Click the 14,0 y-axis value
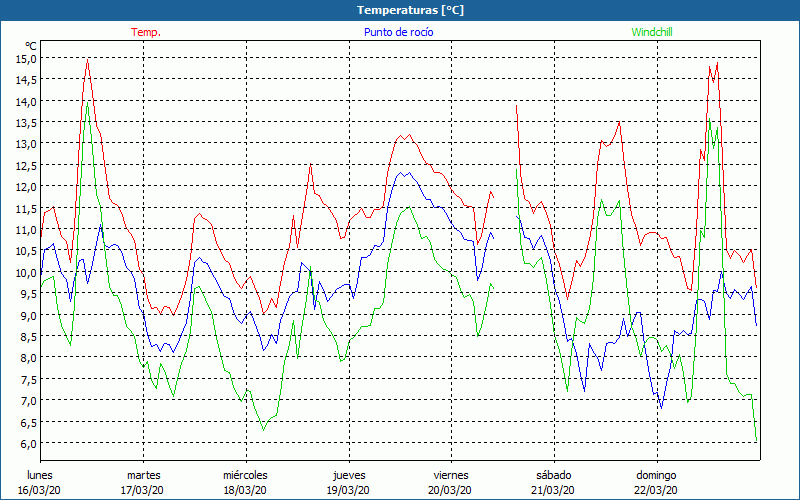This screenshot has width=800, height=500. click(x=27, y=101)
